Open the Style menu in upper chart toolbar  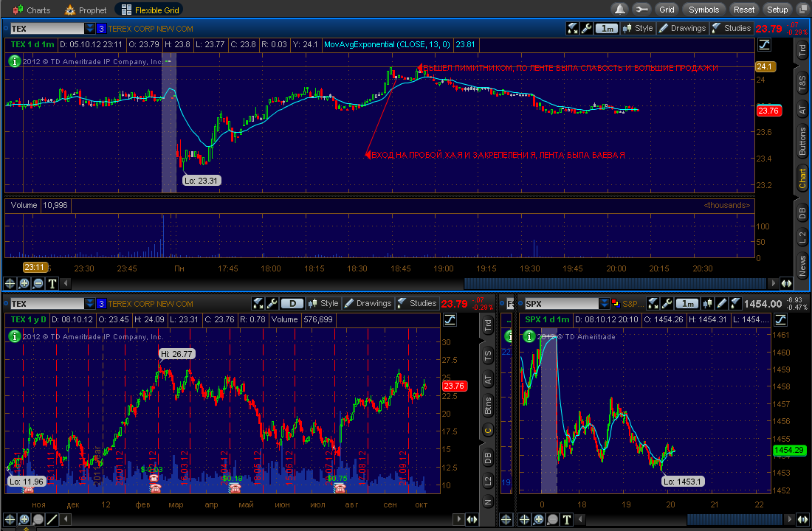pyautogui.click(x=638, y=29)
